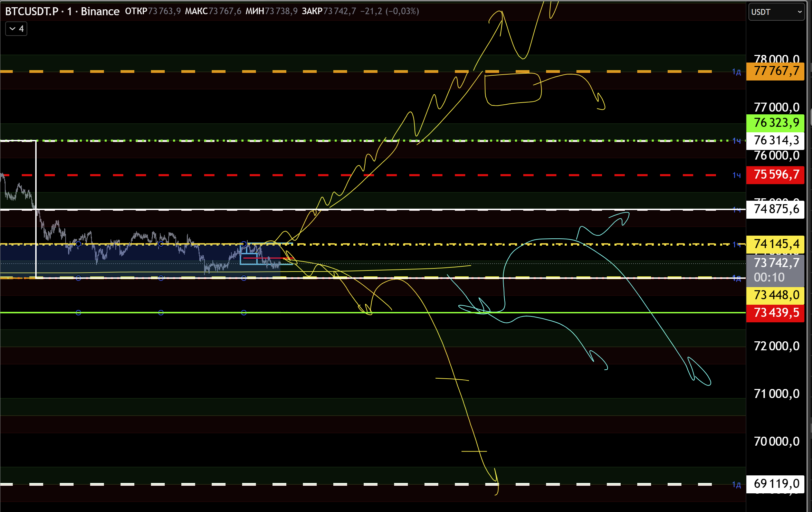Open the USDT currency dropdown

click(776, 12)
